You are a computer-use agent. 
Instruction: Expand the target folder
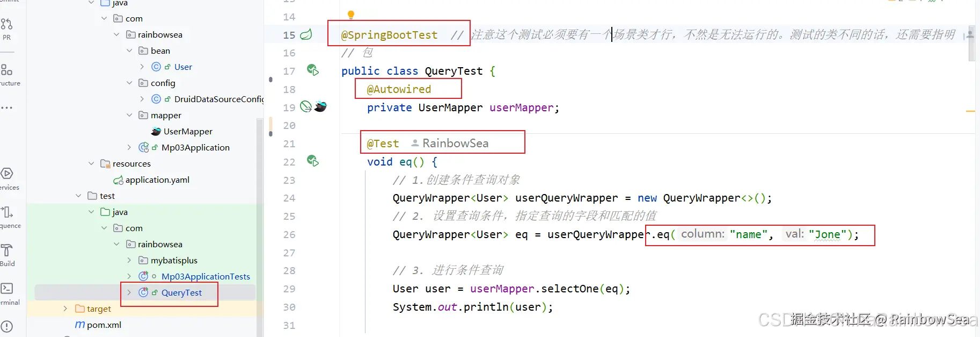[65, 309]
